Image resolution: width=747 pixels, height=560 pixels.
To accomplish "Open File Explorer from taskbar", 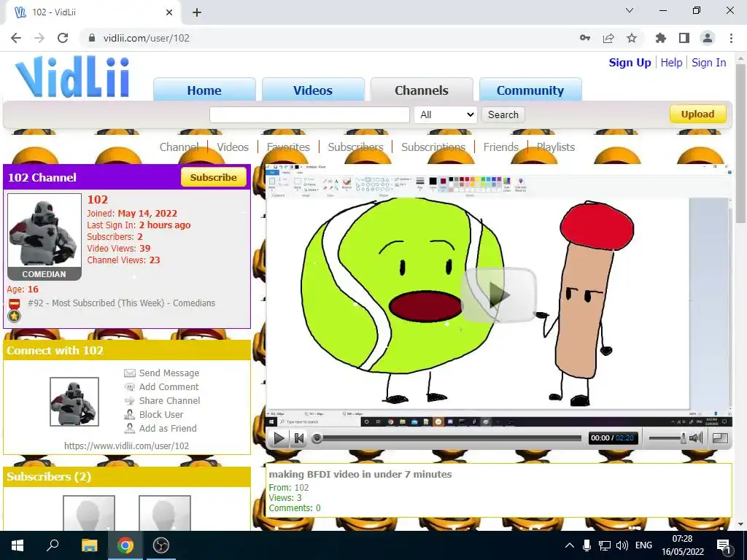I will coord(89,545).
